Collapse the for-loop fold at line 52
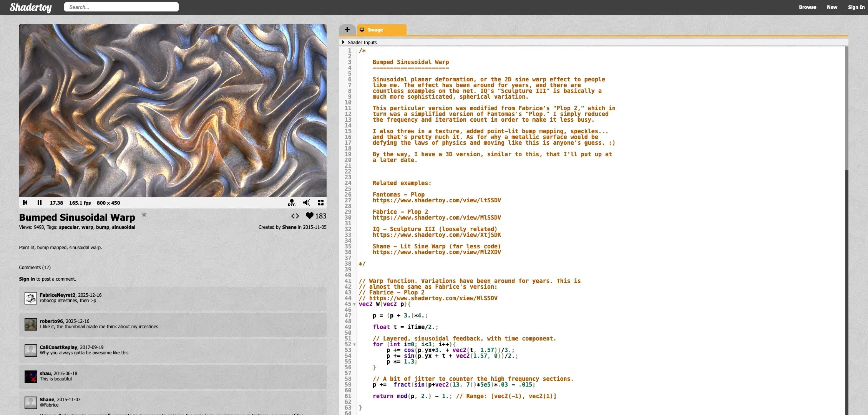868x415 pixels. (354, 344)
